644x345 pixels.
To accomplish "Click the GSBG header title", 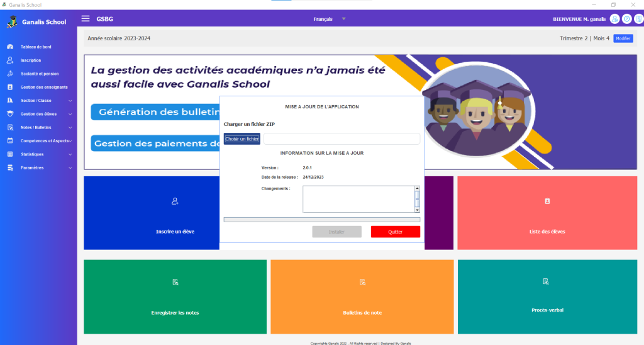I will [x=105, y=19].
